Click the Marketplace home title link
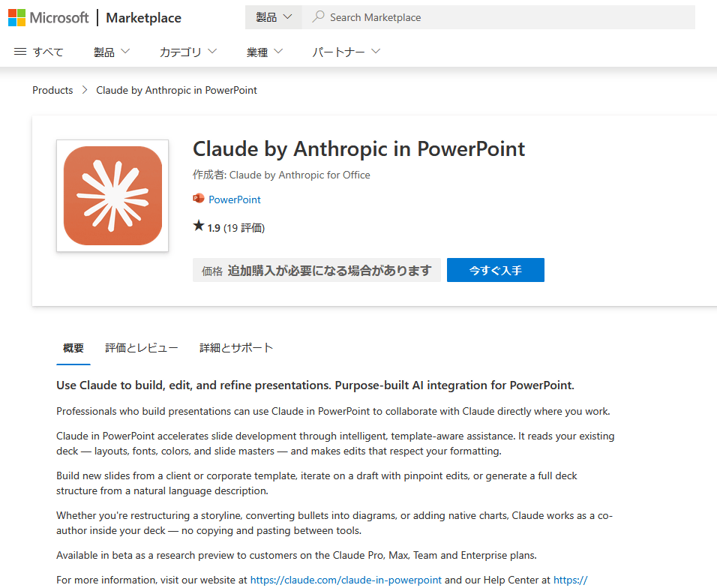 click(143, 17)
